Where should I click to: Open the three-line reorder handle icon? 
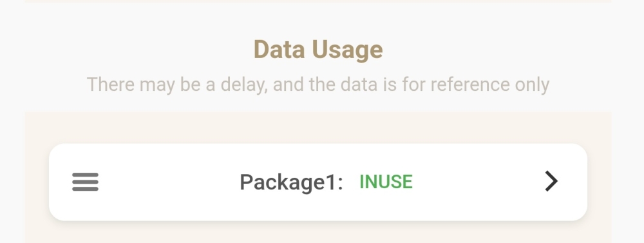[86, 182]
